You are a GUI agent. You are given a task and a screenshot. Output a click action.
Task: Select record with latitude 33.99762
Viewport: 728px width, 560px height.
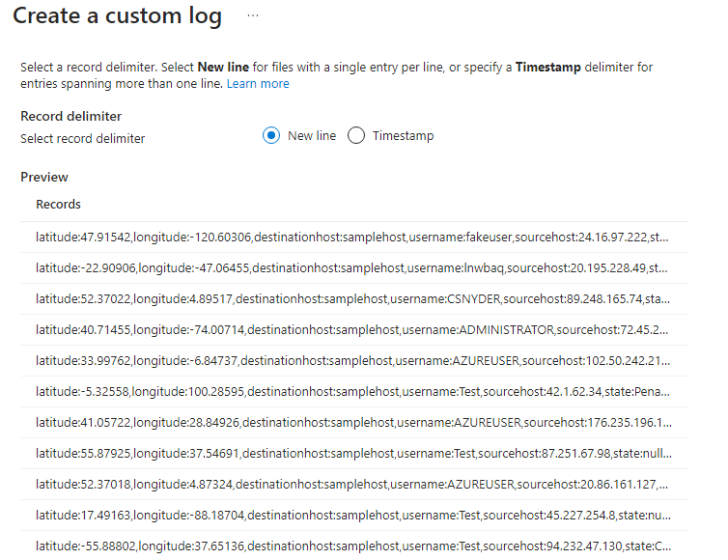pyautogui.click(x=354, y=361)
